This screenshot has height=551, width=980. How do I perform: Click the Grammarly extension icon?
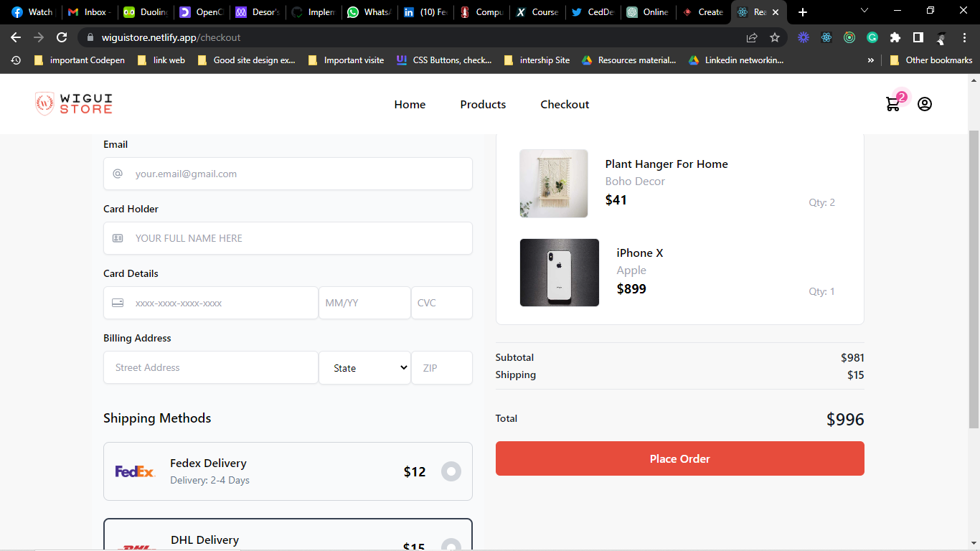click(872, 37)
